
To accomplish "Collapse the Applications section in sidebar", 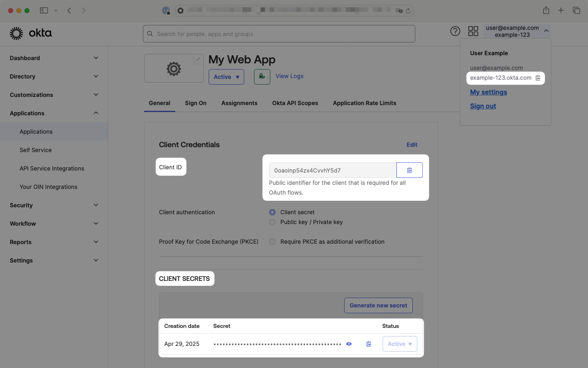I will pos(53,113).
